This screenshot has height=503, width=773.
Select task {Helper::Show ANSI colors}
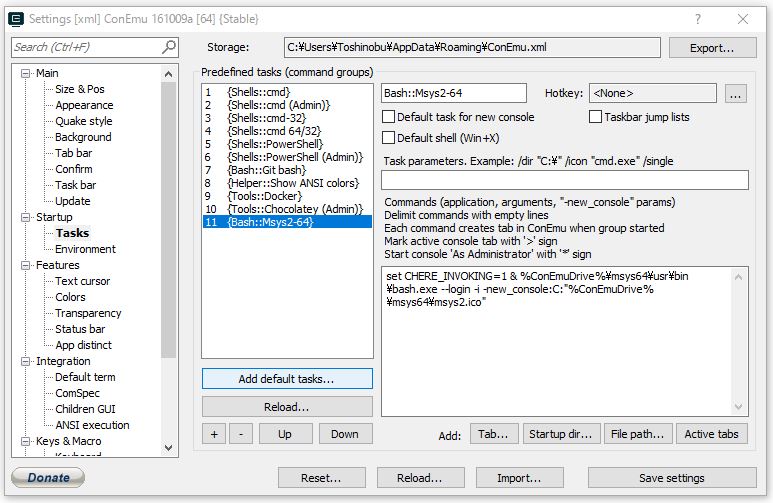(287, 183)
